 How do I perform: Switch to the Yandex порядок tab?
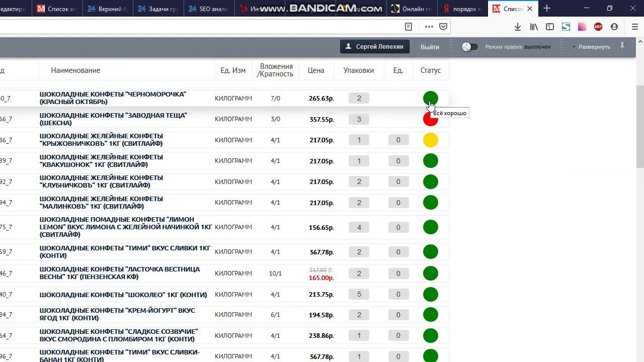(x=462, y=9)
